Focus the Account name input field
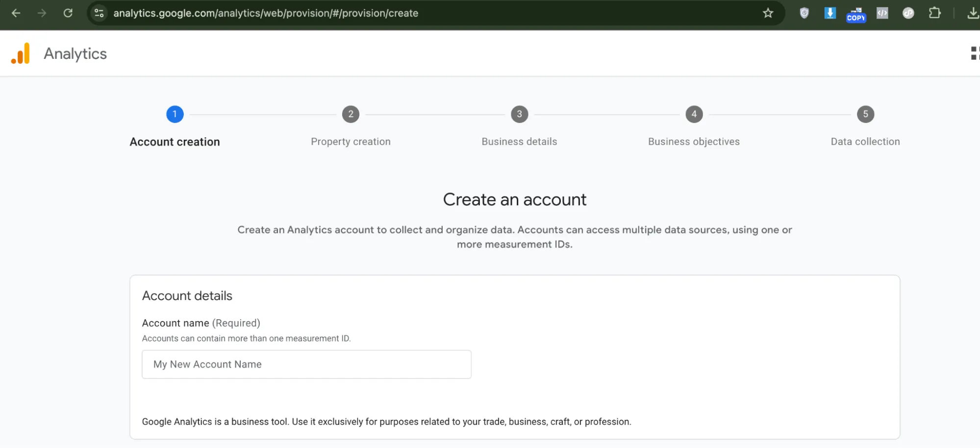The image size is (980, 448). 306,364
